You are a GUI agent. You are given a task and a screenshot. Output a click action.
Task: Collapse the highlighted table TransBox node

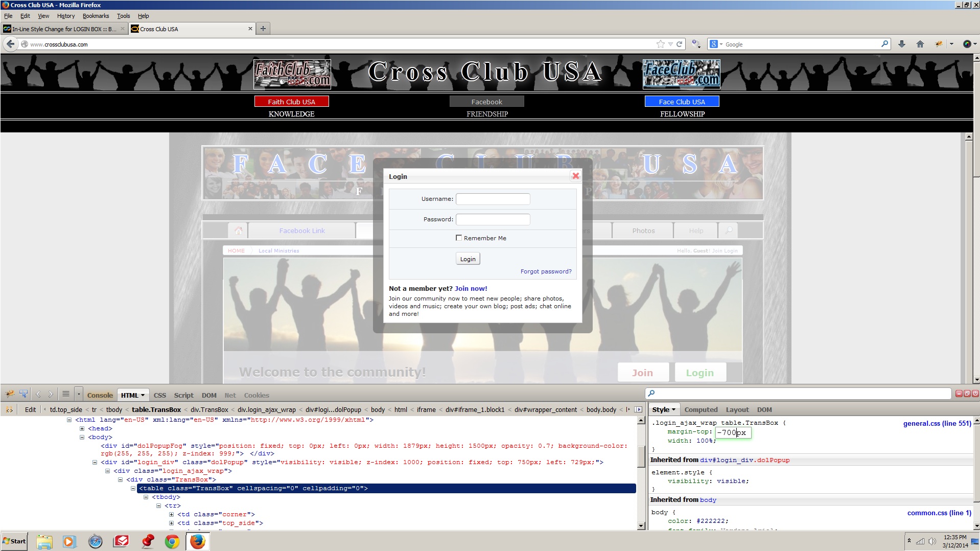[x=133, y=488]
